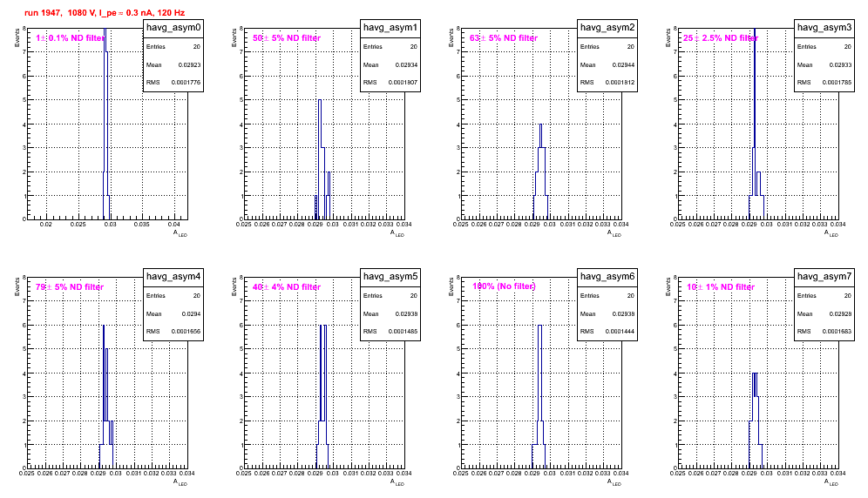This screenshot has height=498, width=868.
Task: Click Mean value 0.02944 in havg_asym2
Action: pyautogui.click(x=623, y=64)
